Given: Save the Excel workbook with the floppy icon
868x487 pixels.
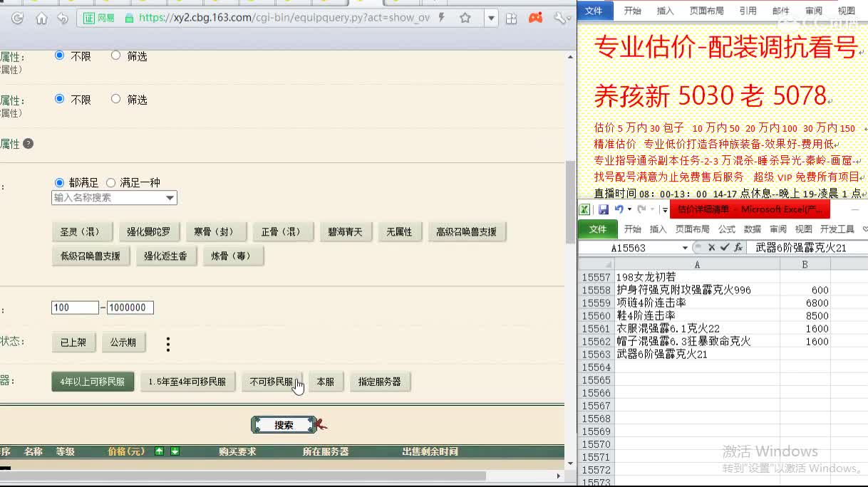Looking at the screenshot, I should 603,209.
